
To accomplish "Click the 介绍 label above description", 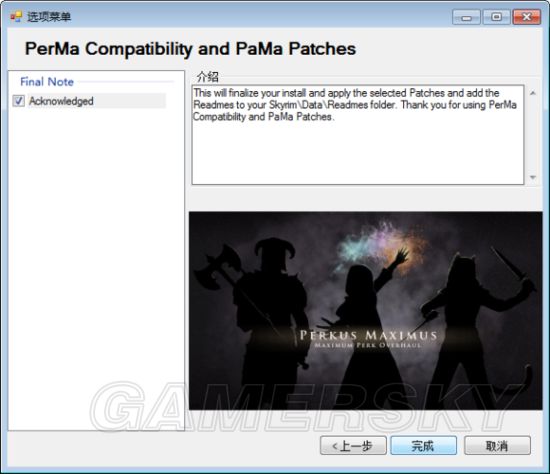I will tap(208, 76).
